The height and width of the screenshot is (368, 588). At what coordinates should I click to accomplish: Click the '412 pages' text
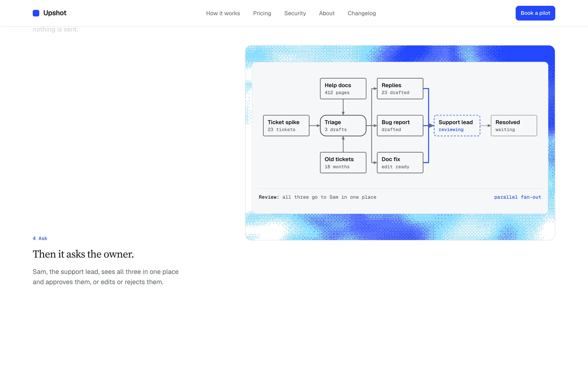[x=337, y=93]
